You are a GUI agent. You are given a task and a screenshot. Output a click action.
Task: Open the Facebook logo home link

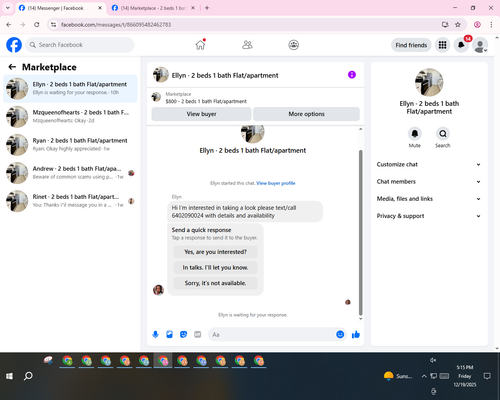[14, 45]
